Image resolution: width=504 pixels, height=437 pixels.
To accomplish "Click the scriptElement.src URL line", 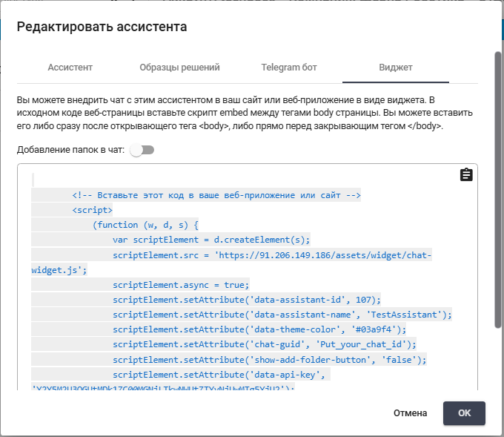I will coord(271,255).
